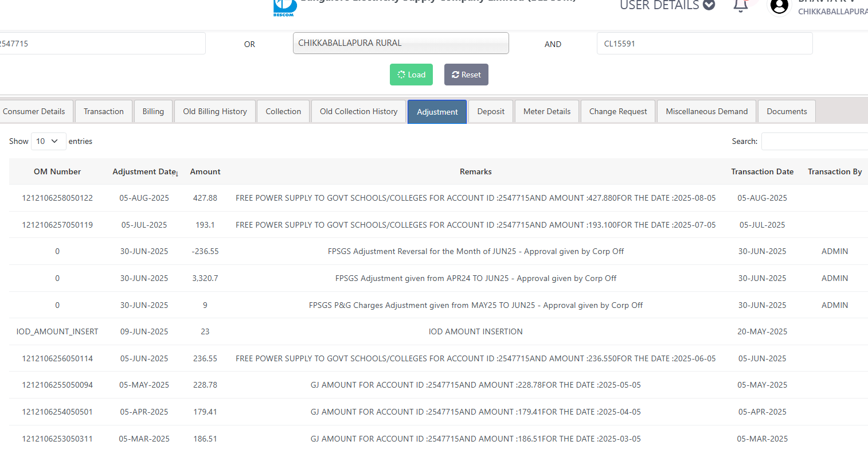This screenshot has width=868, height=449.
Task: Click the amount 3,320.7
Action: click(205, 278)
